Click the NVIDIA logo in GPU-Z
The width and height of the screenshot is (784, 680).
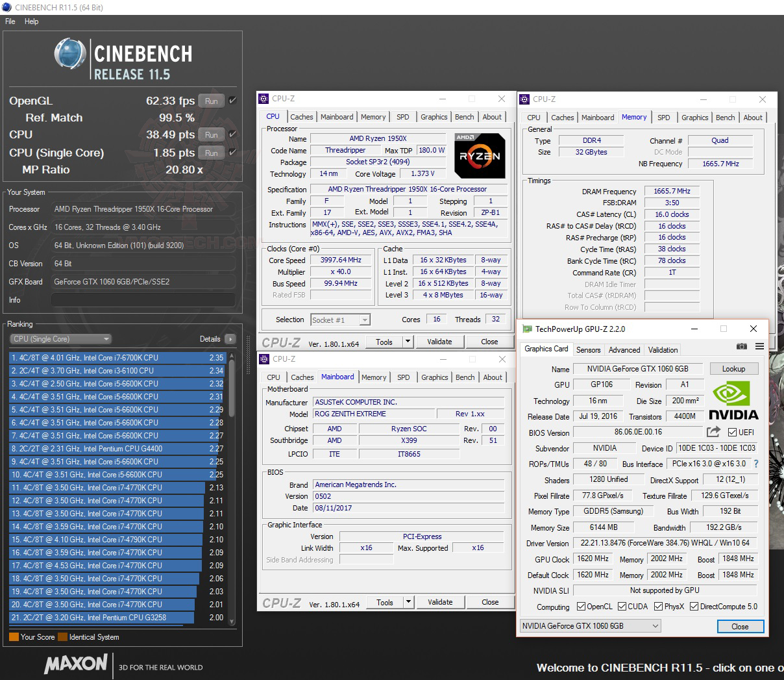tap(733, 401)
